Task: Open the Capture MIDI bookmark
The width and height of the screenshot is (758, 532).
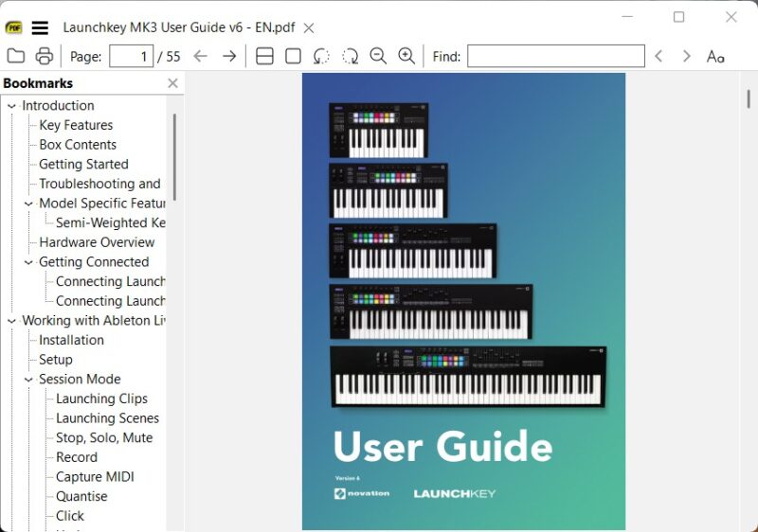Action: (95, 477)
